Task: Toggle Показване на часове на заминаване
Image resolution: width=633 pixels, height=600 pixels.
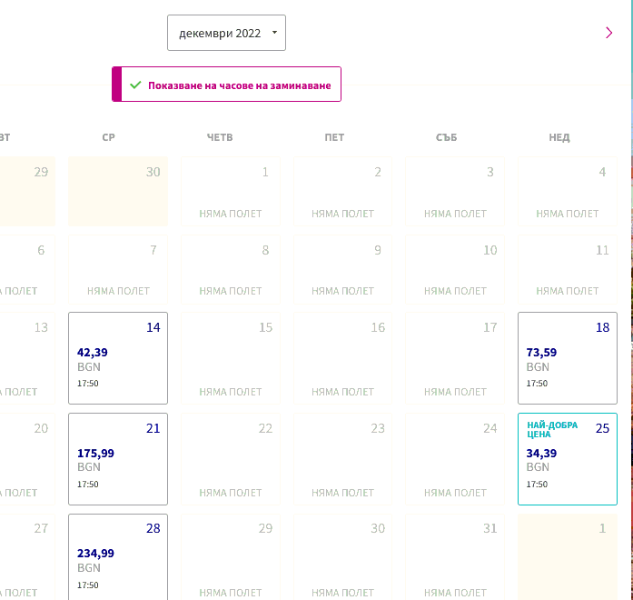Action: point(227,85)
